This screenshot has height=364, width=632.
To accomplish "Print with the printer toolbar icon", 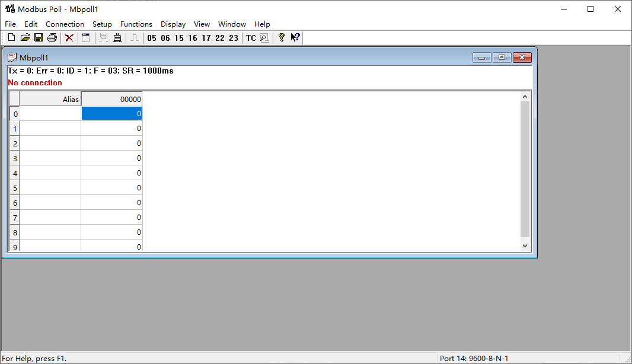I will (x=52, y=38).
